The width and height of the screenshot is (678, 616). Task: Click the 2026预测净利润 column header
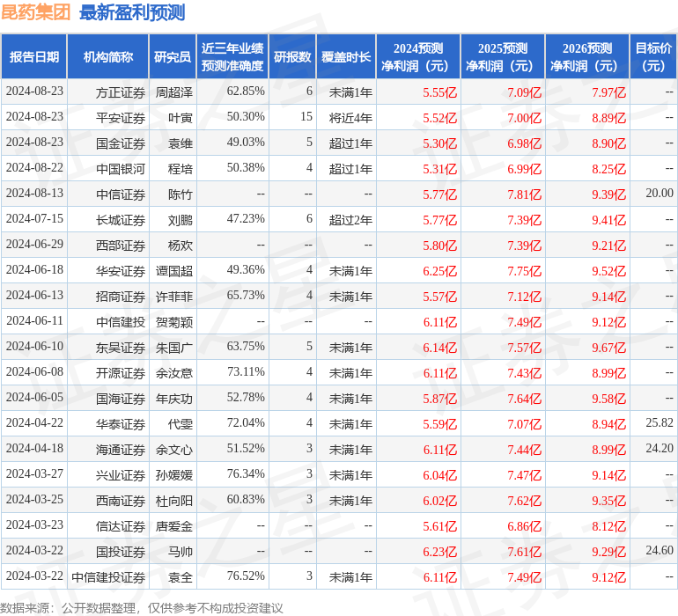tap(587, 56)
